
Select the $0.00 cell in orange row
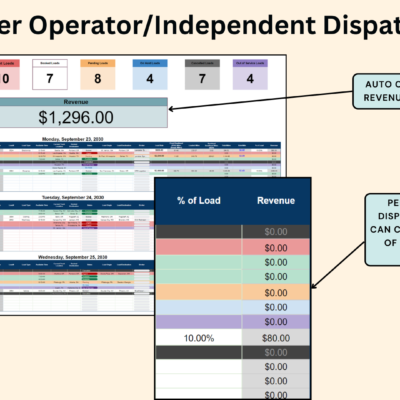click(x=276, y=292)
